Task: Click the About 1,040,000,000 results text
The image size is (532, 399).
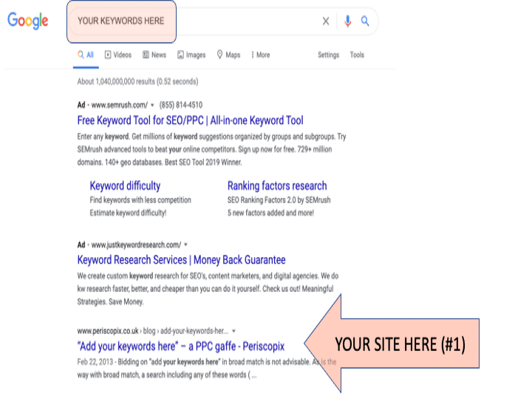Action: [137, 81]
